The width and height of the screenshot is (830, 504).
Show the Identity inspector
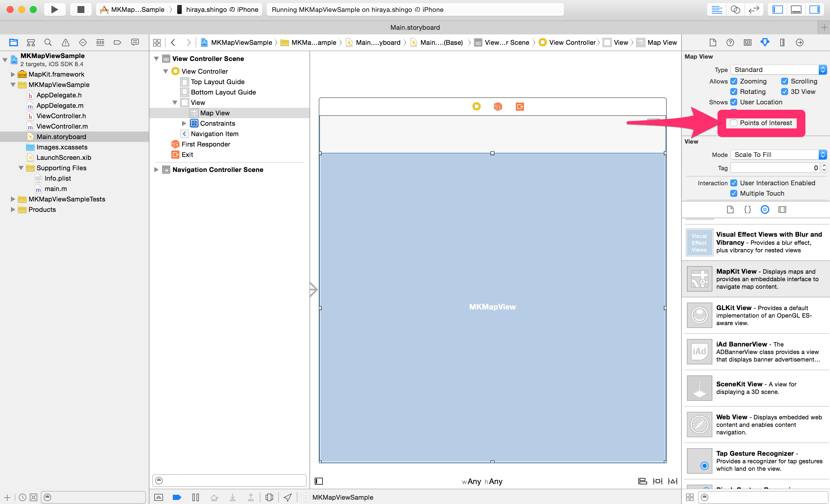[x=747, y=42]
